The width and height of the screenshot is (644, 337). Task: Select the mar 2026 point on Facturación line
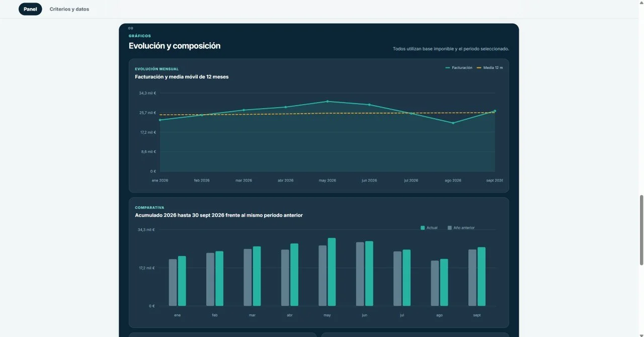[x=244, y=110]
